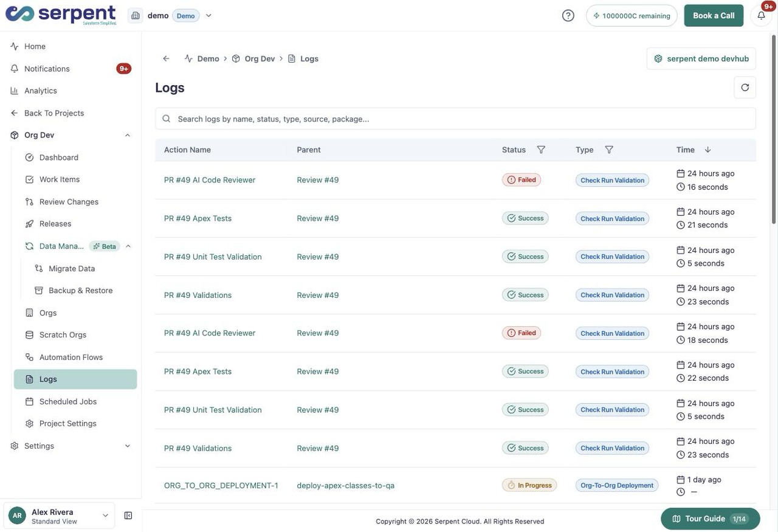Sort by Time arrow icon

[x=707, y=150]
